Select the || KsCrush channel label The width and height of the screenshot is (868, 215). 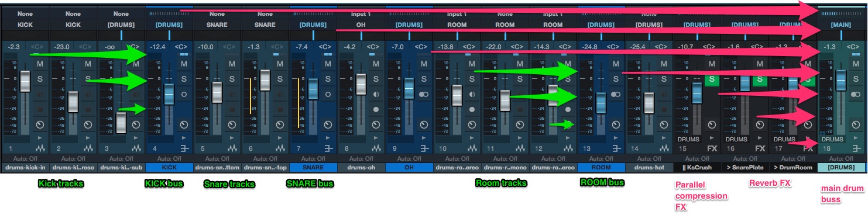(697, 168)
